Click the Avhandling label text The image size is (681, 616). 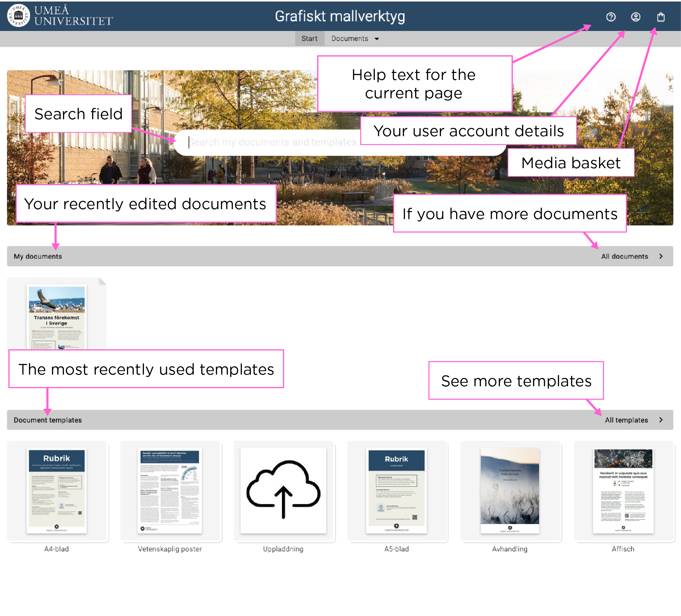pyautogui.click(x=510, y=549)
